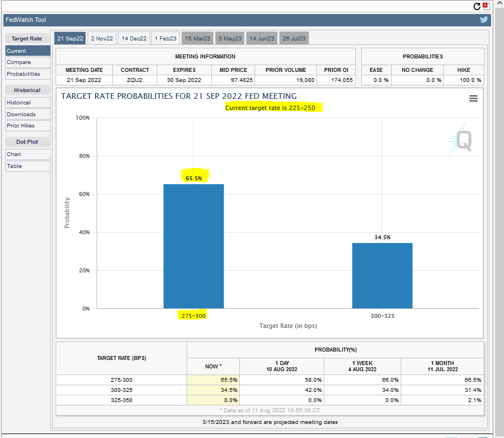Click the 275-300 row label in probability table
The height and width of the screenshot is (438, 504).
(121, 380)
